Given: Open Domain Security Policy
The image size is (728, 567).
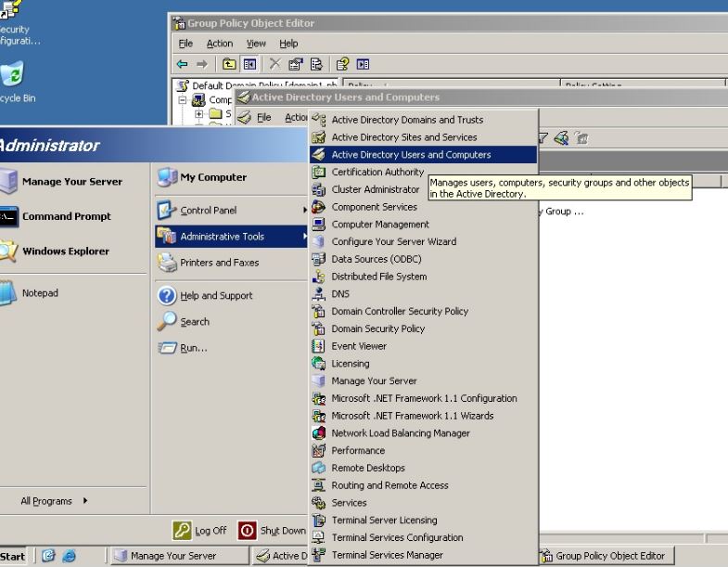Looking at the screenshot, I should [424, 329].
